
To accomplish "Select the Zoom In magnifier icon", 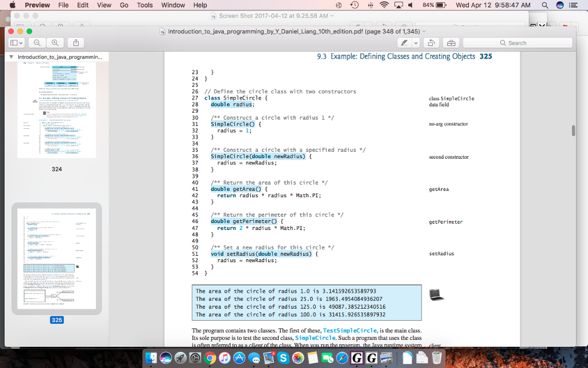I will pyautogui.click(x=56, y=43).
